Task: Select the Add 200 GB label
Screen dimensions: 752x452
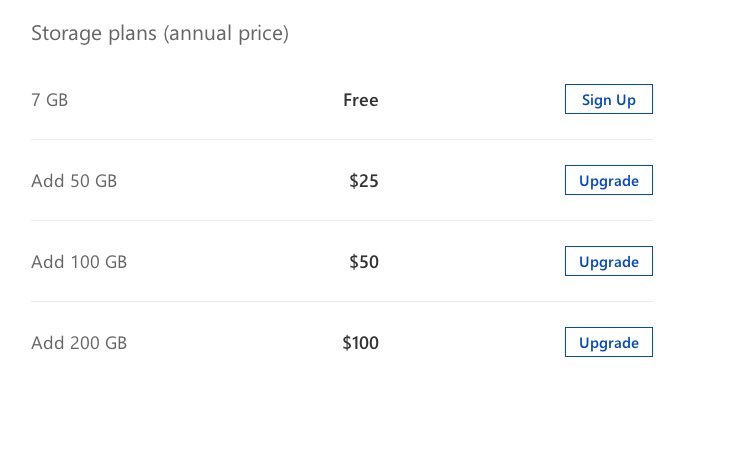Action: pos(79,343)
